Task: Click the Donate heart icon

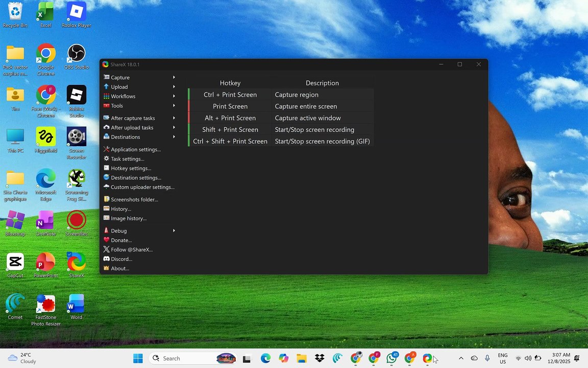Action: (x=107, y=240)
